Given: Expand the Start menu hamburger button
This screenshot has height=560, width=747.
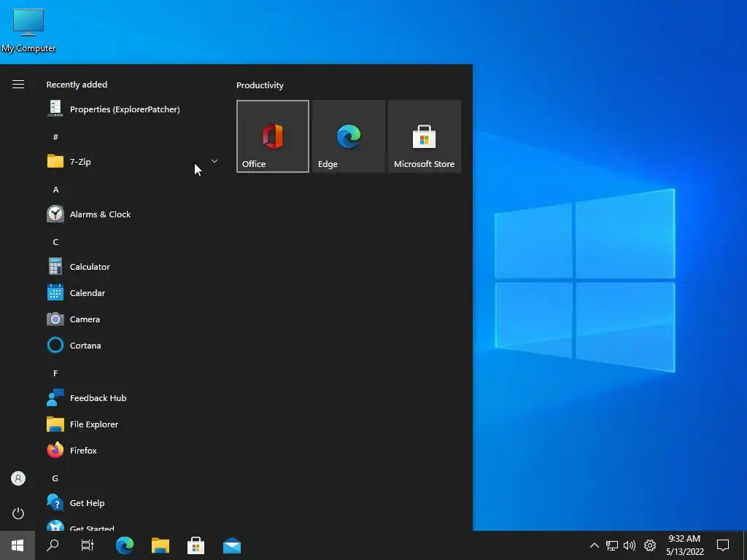Looking at the screenshot, I should [x=18, y=85].
